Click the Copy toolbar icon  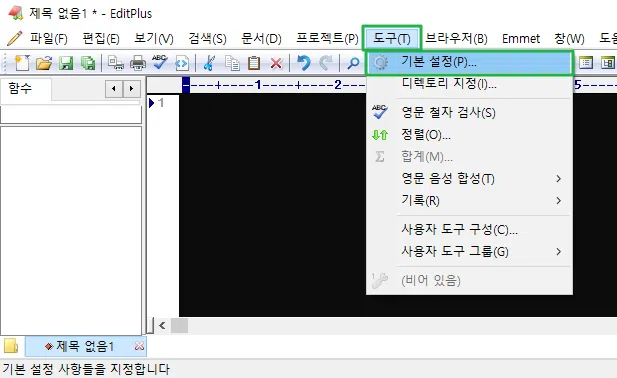click(232, 63)
